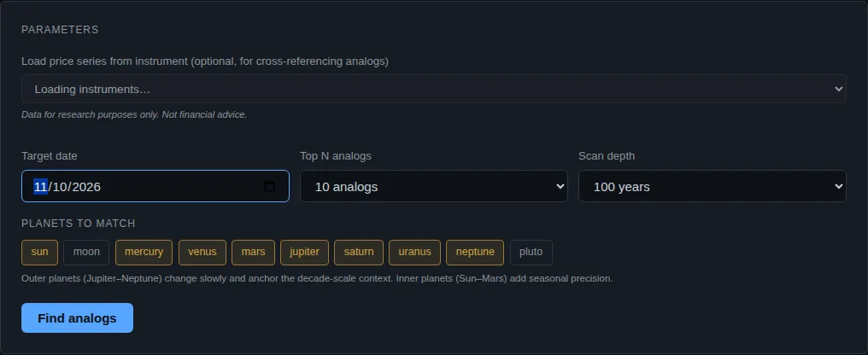This screenshot has height=355, width=868.
Task: Toggle the sun planet chip
Action: point(40,252)
